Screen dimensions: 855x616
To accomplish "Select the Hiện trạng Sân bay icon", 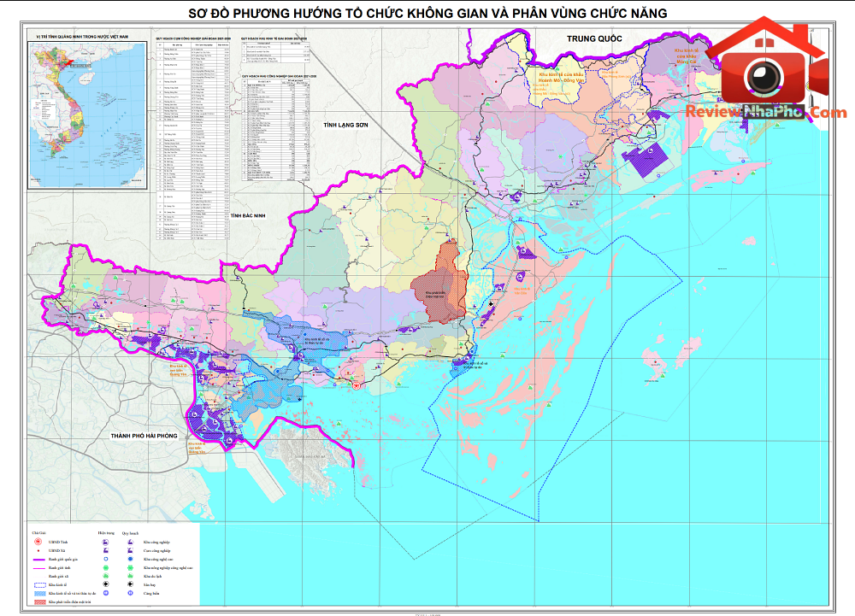I will point(106,584).
